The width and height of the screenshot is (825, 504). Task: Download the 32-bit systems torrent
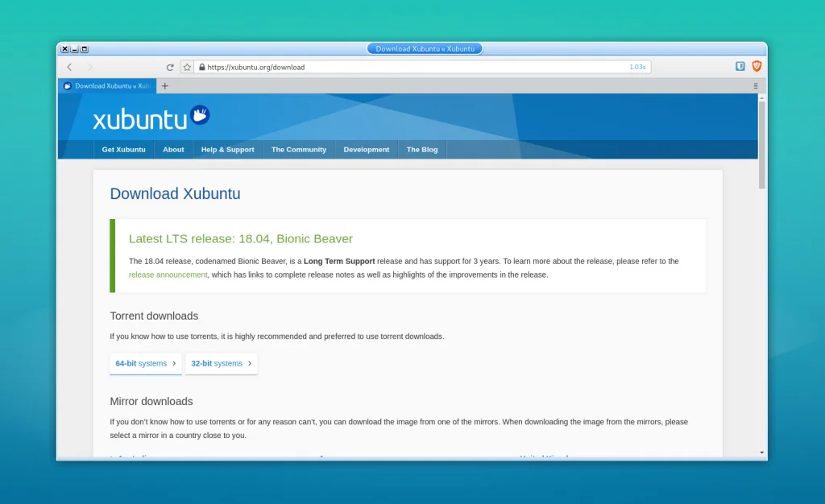(x=222, y=363)
